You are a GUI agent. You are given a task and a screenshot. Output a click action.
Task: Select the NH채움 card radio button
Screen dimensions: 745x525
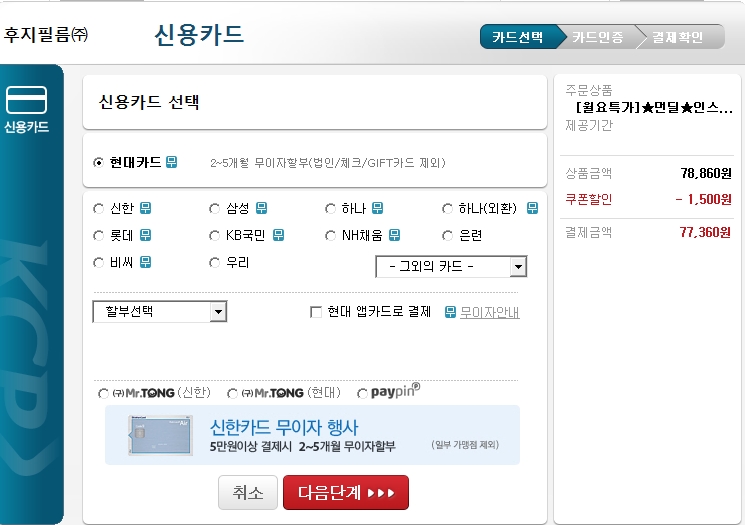pos(330,236)
